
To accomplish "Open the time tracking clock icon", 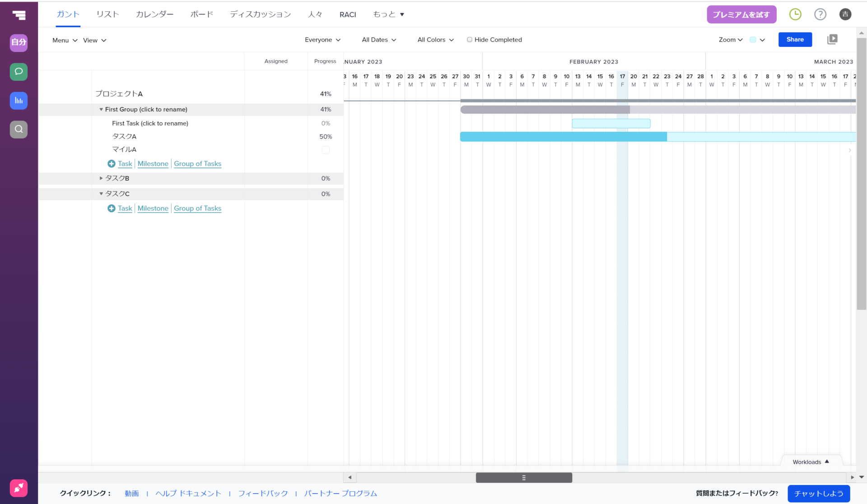I will pos(795,14).
